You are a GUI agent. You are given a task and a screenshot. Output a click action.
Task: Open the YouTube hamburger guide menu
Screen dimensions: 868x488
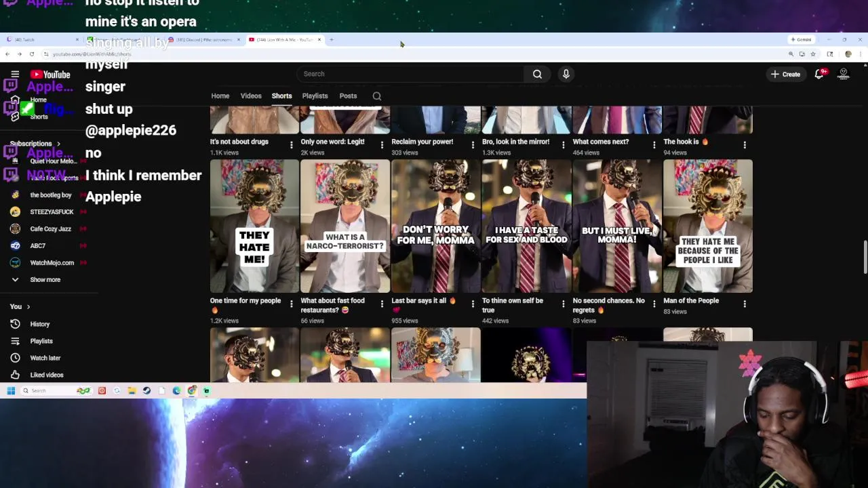coord(15,74)
